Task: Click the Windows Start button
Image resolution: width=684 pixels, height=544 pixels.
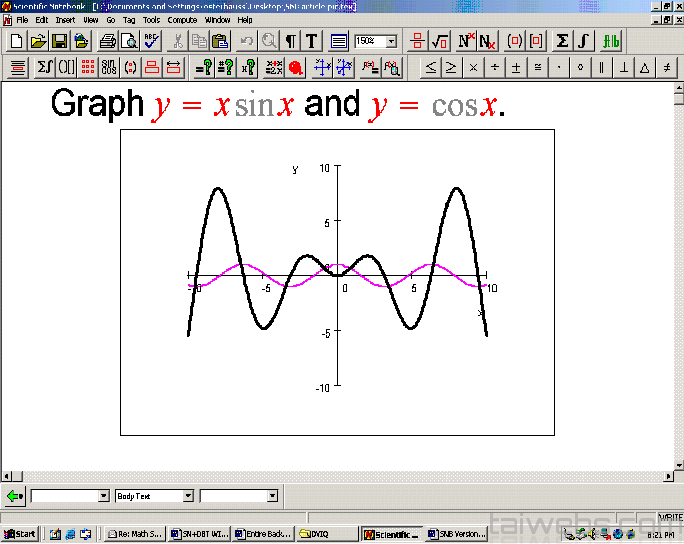Action: coord(20,534)
